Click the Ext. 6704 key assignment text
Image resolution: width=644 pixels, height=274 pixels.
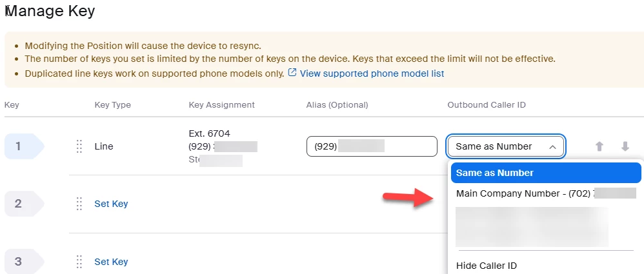coord(209,133)
